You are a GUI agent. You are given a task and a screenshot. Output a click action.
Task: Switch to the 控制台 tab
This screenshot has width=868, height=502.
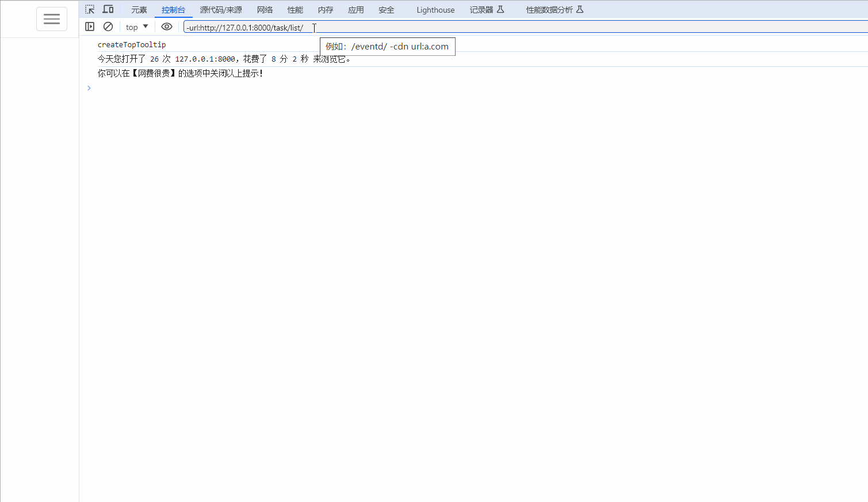(x=173, y=10)
